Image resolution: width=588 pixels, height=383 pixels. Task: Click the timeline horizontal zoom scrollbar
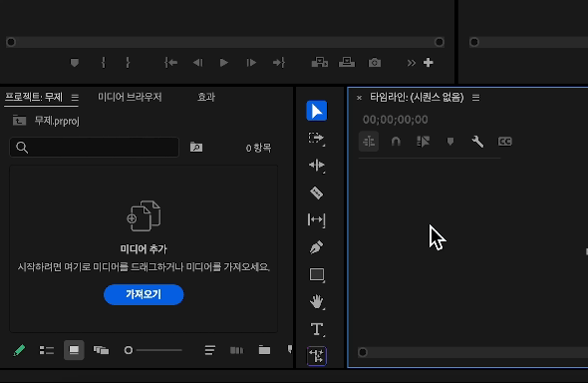[x=472, y=352]
